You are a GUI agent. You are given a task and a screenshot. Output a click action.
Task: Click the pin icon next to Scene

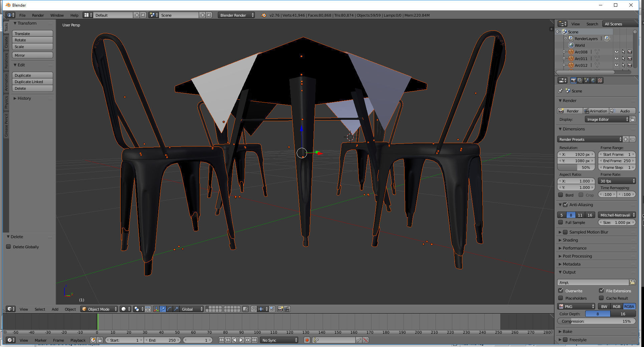point(560,91)
